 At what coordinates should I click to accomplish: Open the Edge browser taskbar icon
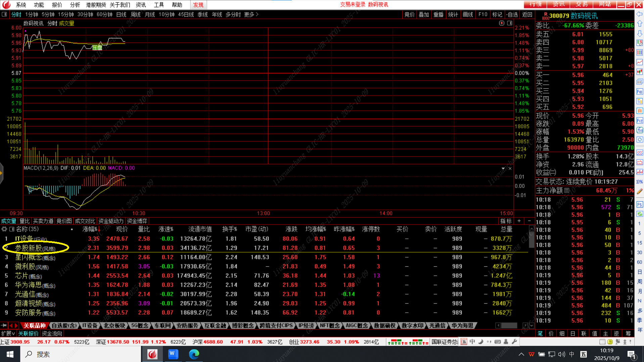[x=194, y=354]
